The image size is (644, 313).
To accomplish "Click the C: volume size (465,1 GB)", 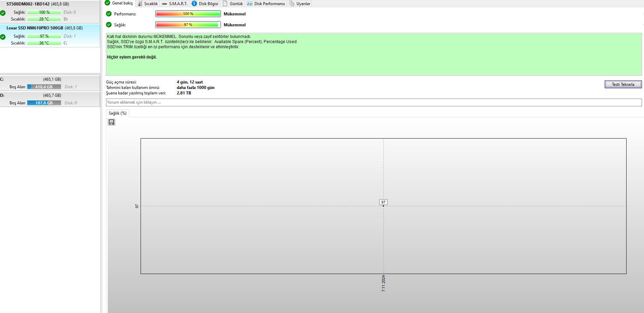I will pos(52,79).
